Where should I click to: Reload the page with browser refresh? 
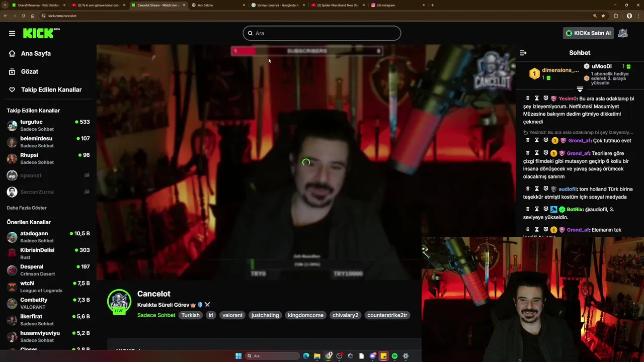coord(23,16)
